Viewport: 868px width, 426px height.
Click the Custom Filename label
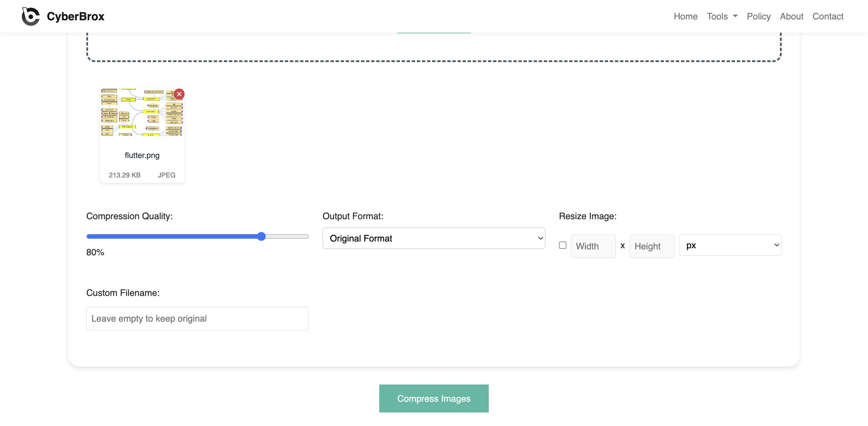click(123, 293)
